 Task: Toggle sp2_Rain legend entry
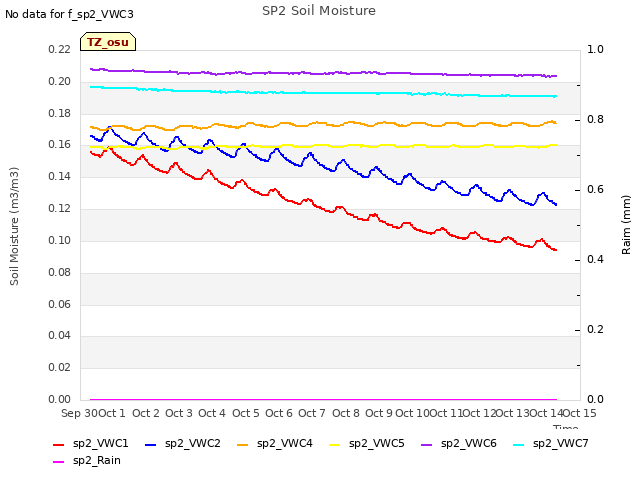click(x=87, y=461)
